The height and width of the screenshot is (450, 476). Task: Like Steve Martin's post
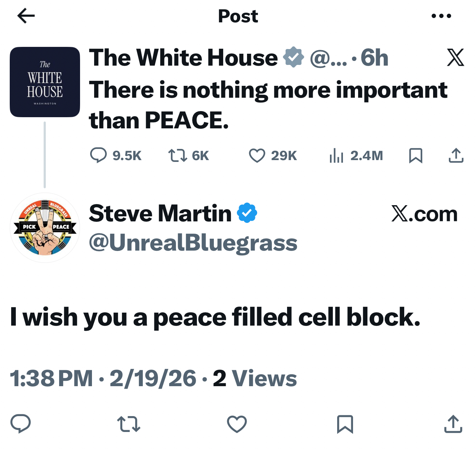click(237, 424)
